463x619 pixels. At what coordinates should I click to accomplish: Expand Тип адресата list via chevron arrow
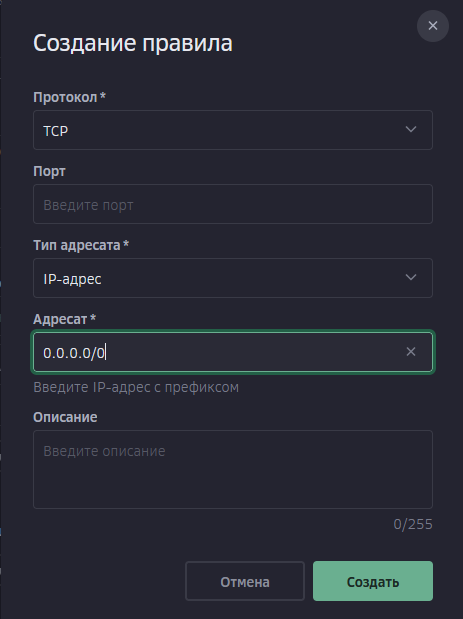(x=411, y=278)
